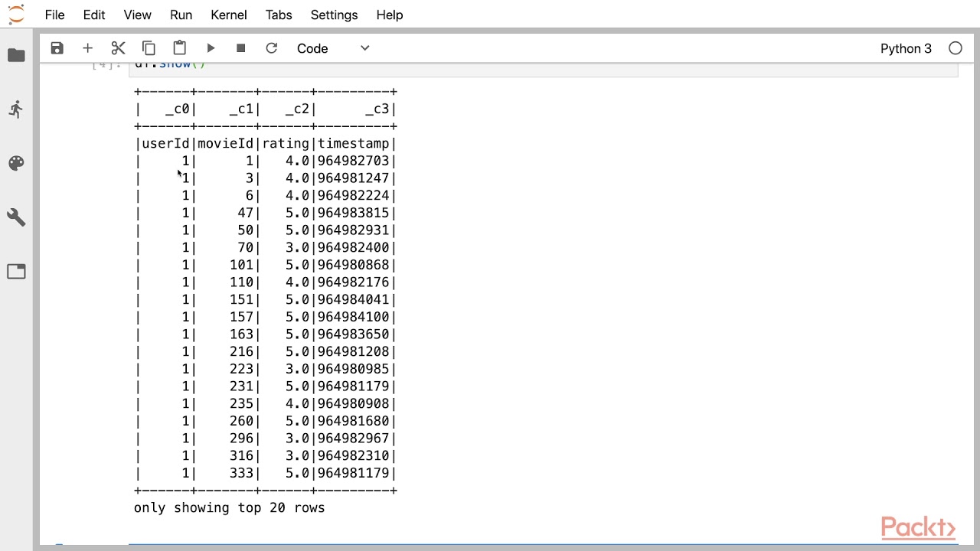Open the tabs panel sidebar icon
This screenshot has height=551, width=980.
point(16,272)
